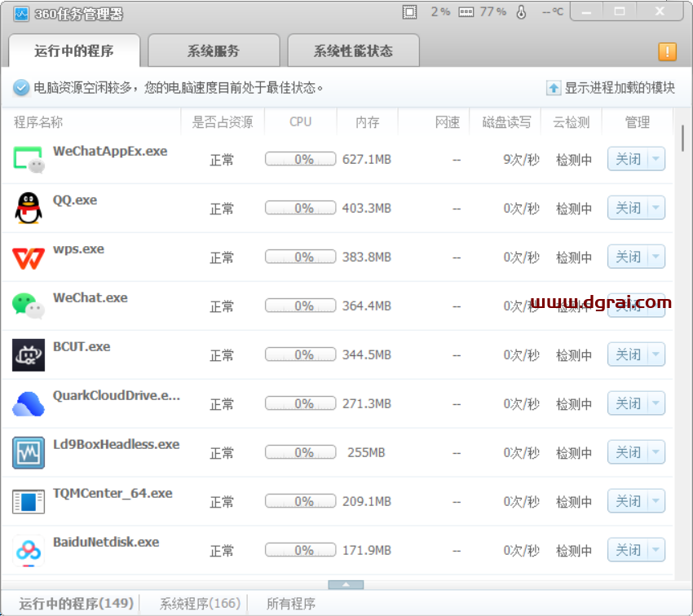Select the BaiduNetdisk.exe icon
This screenshot has height=616, width=693.
29,551
